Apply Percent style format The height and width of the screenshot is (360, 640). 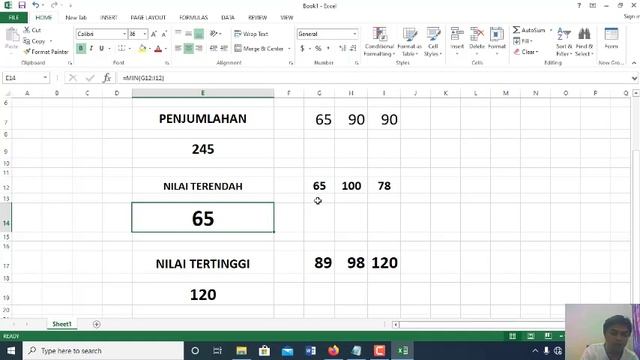coord(318,49)
